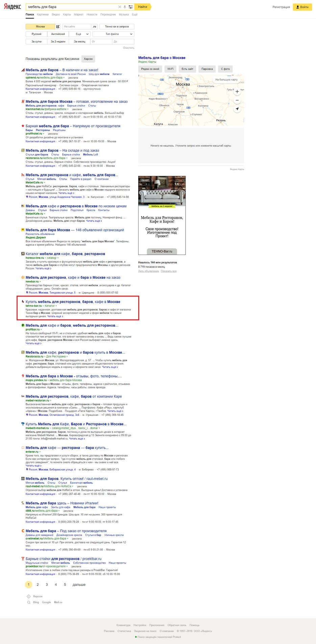This screenshot has width=316, height=644.
Task: Toggle the Wi-Fi map filter
Action: tap(170, 69)
